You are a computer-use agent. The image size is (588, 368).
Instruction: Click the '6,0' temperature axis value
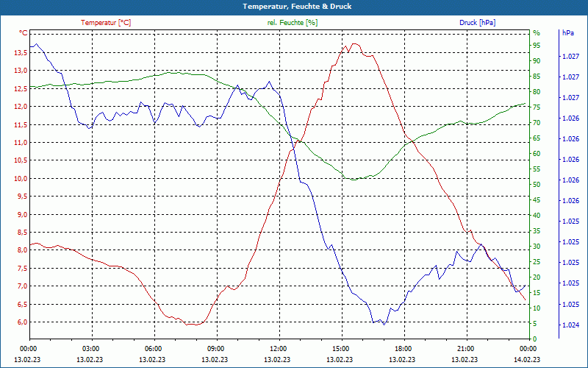pos(23,322)
